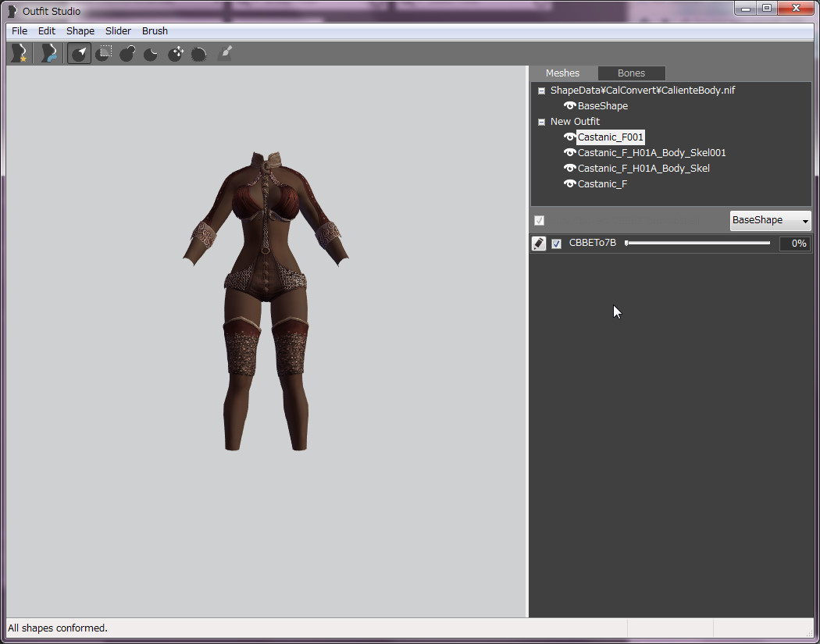Screen dimensions: 820x644
Task: Hide the BaseShape mesh via eye icon
Action: click(569, 105)
